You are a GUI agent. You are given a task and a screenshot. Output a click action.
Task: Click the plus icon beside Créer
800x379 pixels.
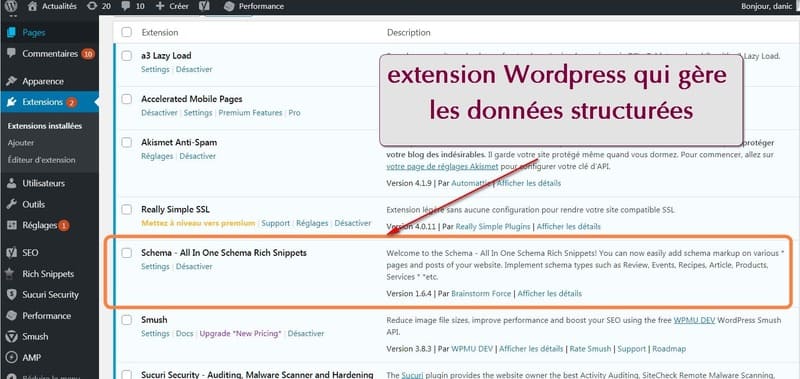click(160, 7)
